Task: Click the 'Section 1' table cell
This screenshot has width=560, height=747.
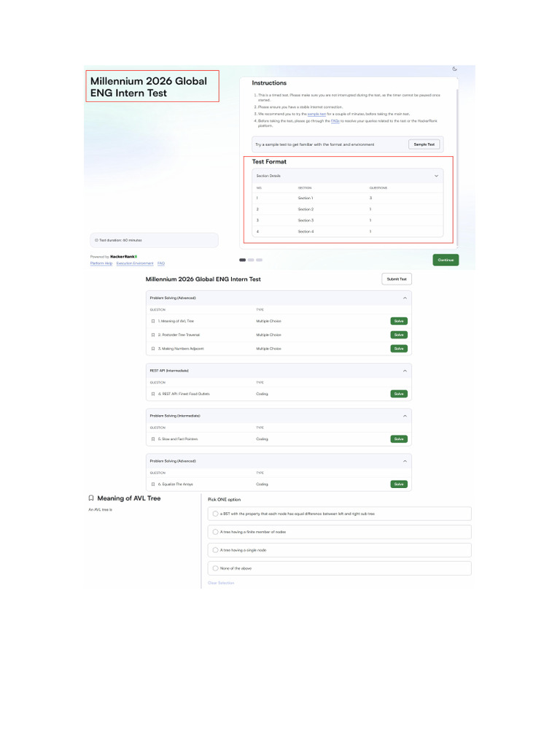Action: tap(306, 198)
